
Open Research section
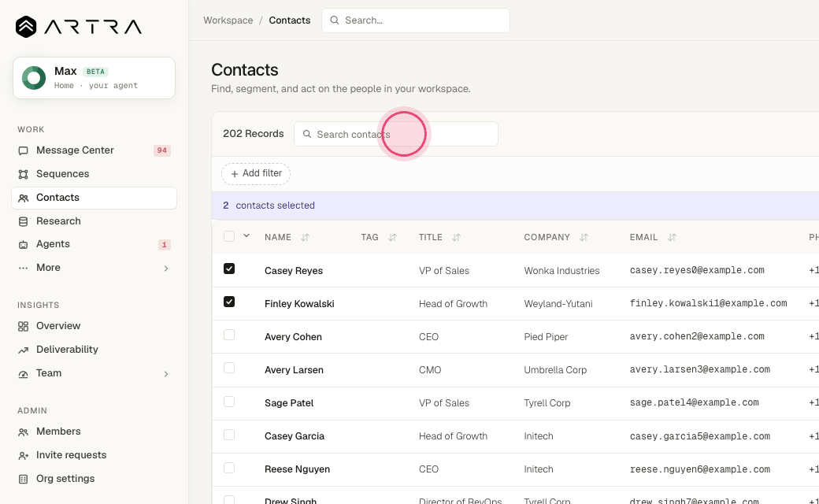94,221
